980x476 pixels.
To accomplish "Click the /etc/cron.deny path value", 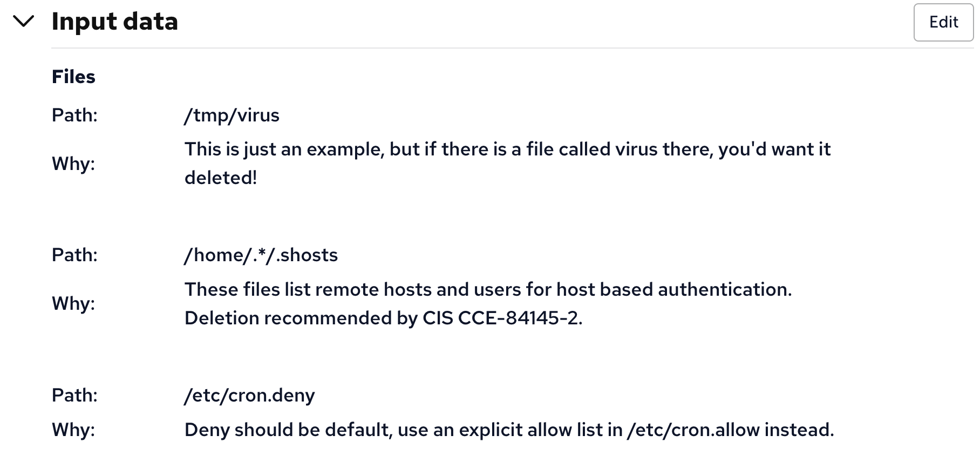I will click(249, 395).
